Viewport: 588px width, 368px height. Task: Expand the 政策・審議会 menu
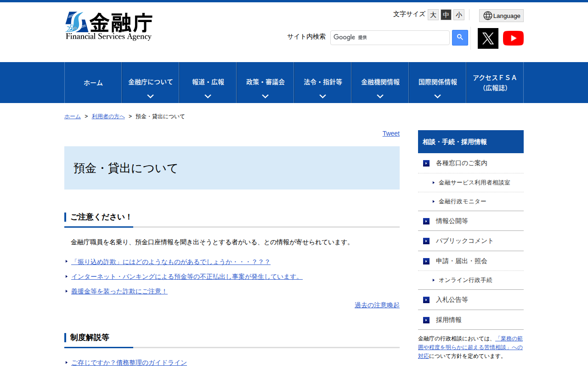(x=265, y=83)
